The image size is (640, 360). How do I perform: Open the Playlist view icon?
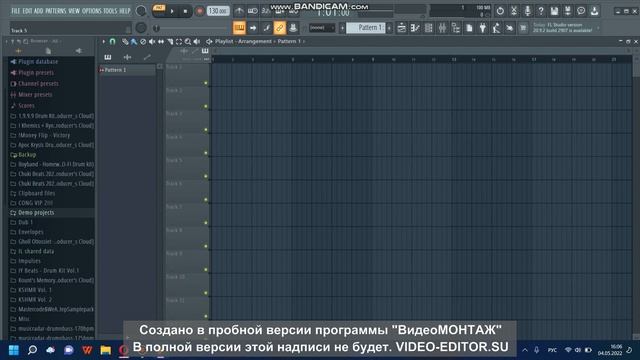tap(402, 28)
